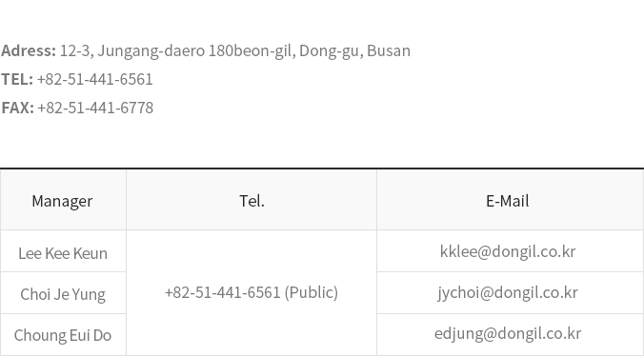Click the Choung Eui Do manager cell

(x=63, y=335)
